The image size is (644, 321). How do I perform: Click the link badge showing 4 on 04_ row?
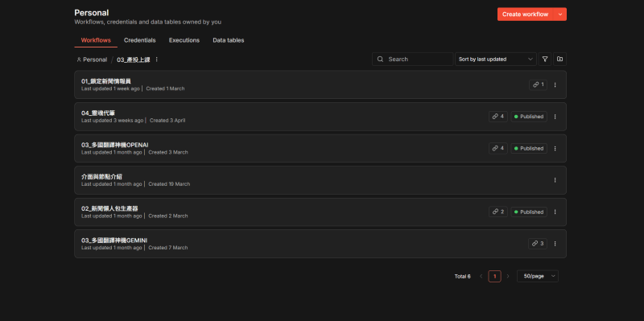tap(498, 117)
